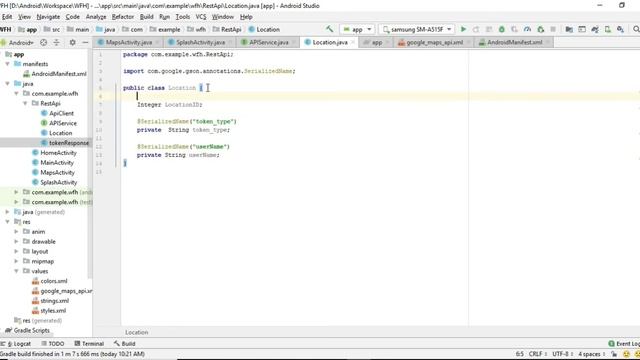640x360 pixels.
Task: Select HomeActivity in the project tree
Action: [58, 153]
